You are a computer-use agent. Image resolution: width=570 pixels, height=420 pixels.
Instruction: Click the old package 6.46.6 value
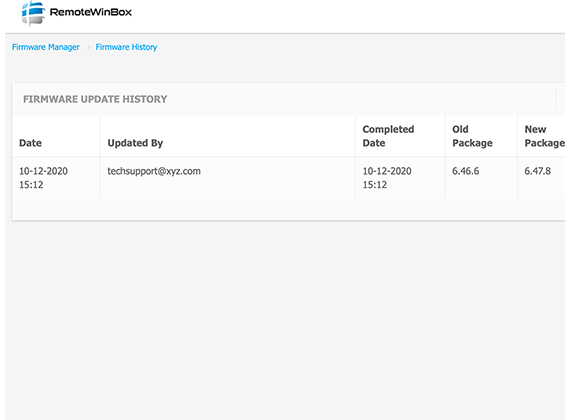coord(465,171)
